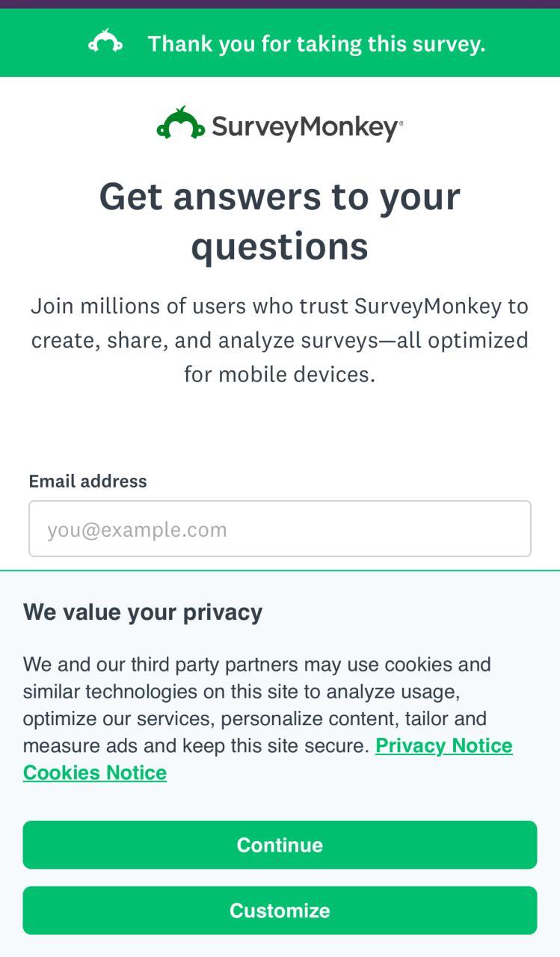
Task: Click the "Email address" field label
Action: 87,481
